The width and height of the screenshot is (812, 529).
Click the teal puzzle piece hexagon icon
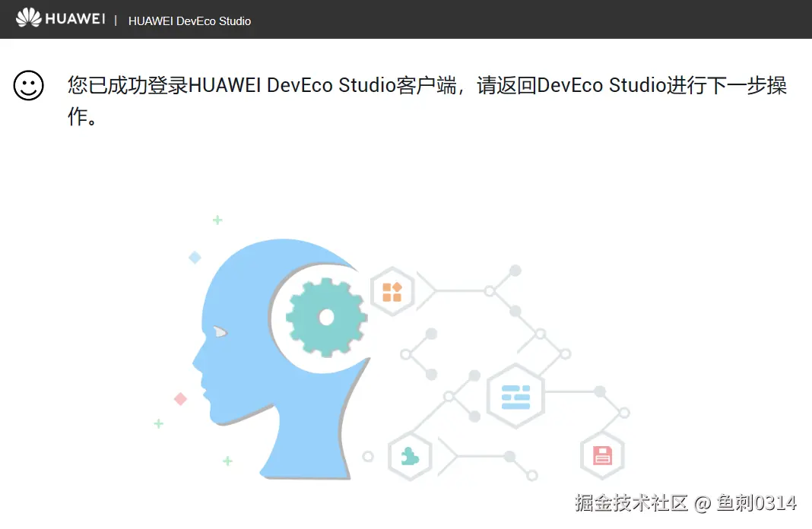(x=410, y=456)
